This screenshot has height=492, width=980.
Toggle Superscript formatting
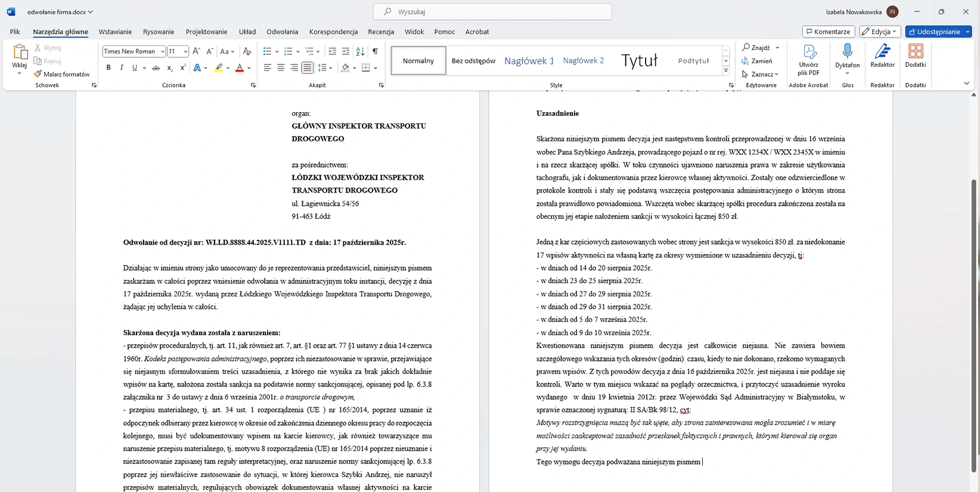click(x=182, y=68)
